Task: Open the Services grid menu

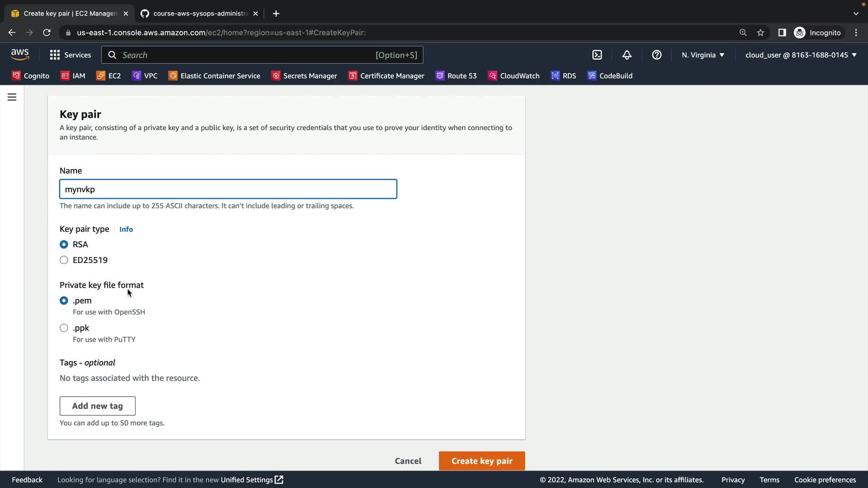Action: (x=70, y=55)
